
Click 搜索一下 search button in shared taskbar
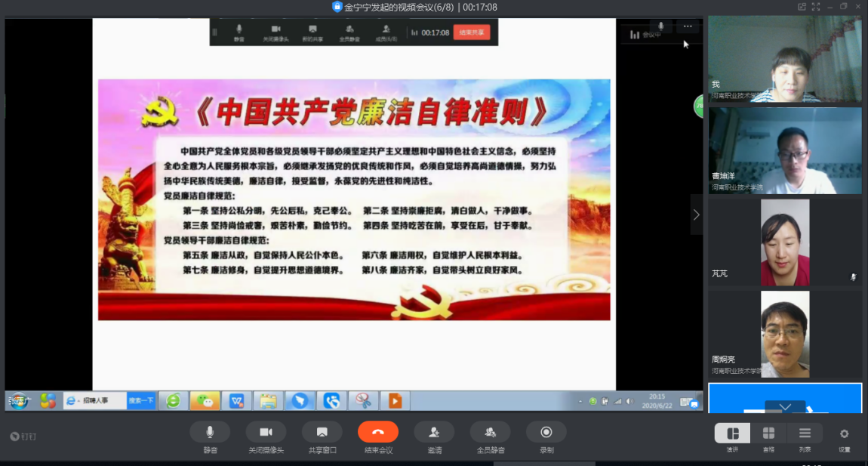click(140, 400)
